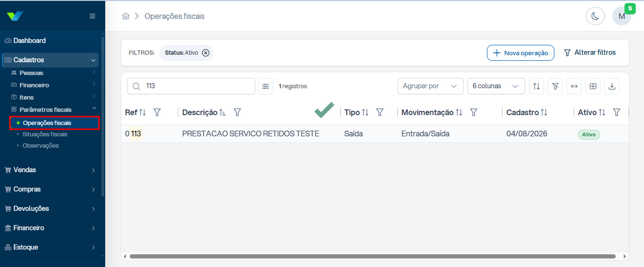
Task: Click the Saída type cell
Action: (x=354, y=134)
